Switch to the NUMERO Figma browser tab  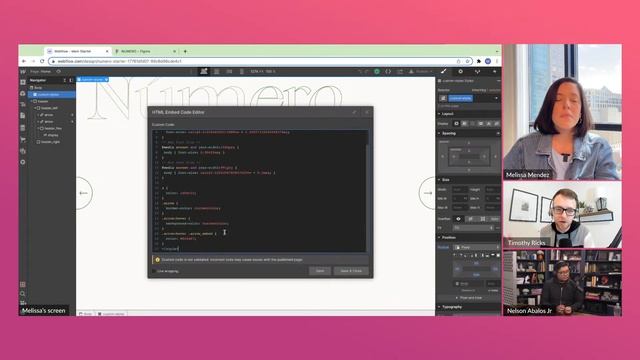point(144,51)
